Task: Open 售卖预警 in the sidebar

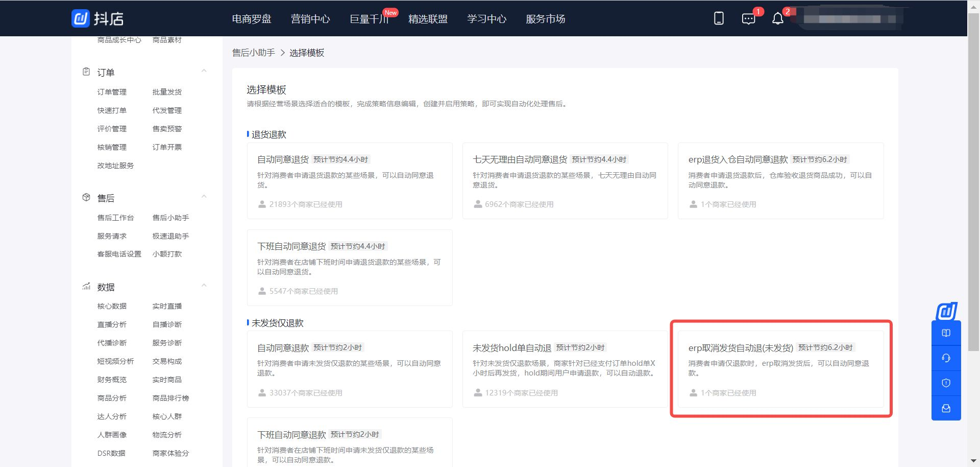Action: coord(167,129)
